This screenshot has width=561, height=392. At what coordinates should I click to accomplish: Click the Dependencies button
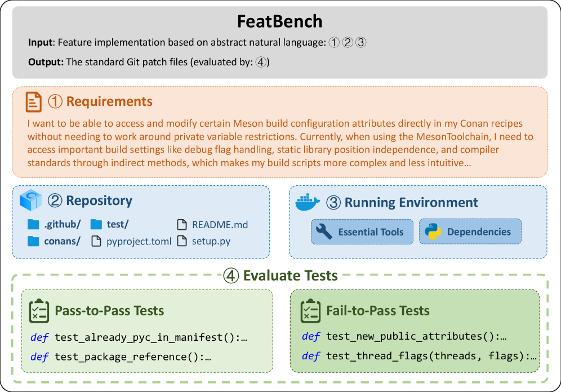pyautogui.click(x=470, y=231)
